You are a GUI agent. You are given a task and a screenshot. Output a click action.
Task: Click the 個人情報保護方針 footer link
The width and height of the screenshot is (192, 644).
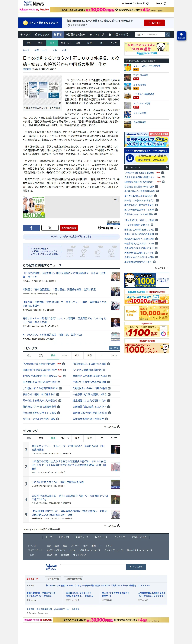(44, 609)
